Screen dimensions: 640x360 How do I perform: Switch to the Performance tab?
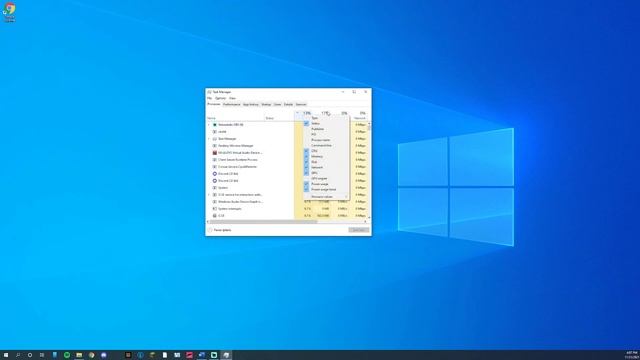tap(231, 104)
